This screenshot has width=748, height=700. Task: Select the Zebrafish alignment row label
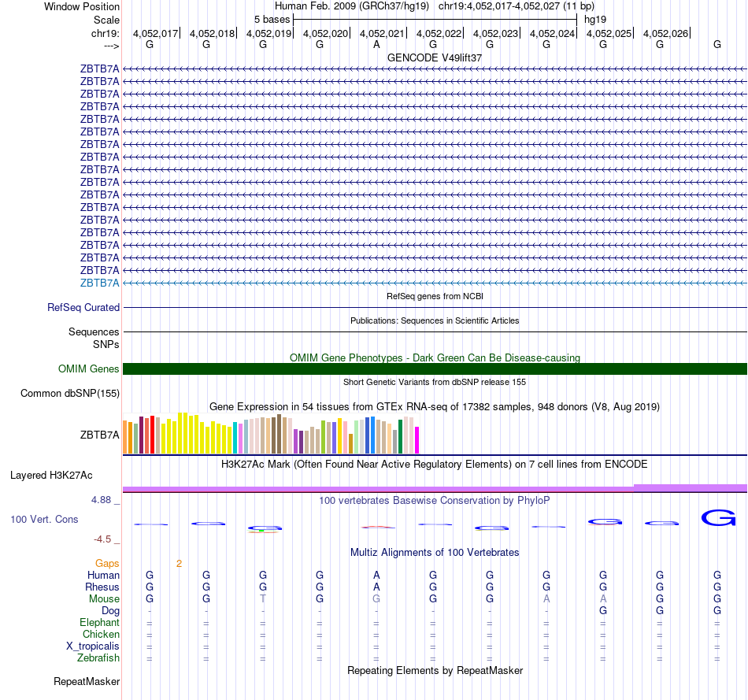(x=98, y=657)
